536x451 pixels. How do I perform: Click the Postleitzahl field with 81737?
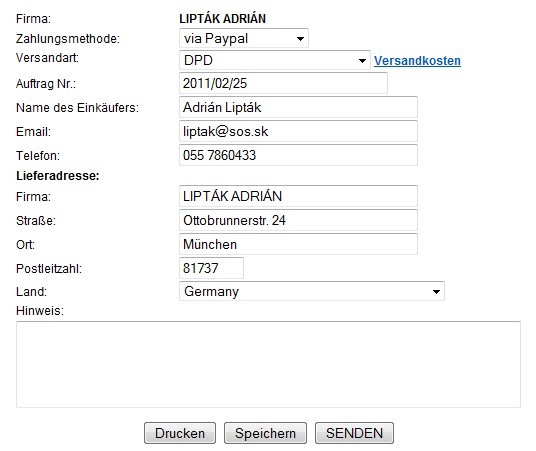click(x=211, y=268)
